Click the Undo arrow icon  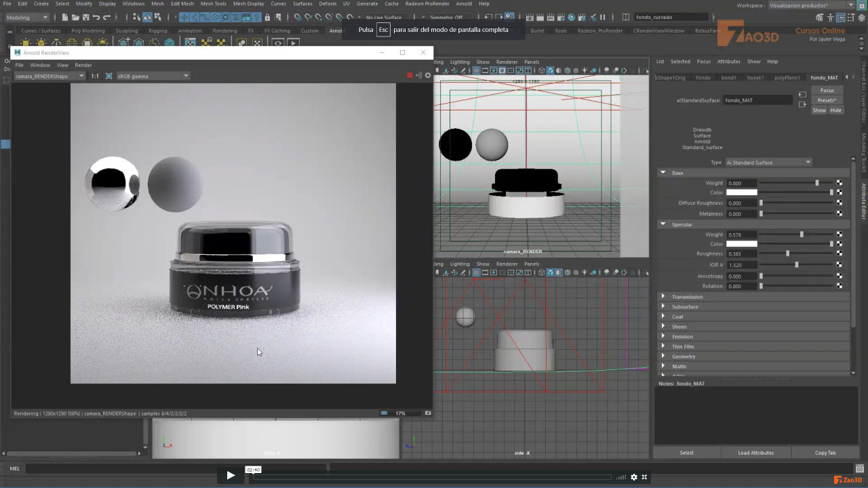pyautogui.click(x=96, y=17)
